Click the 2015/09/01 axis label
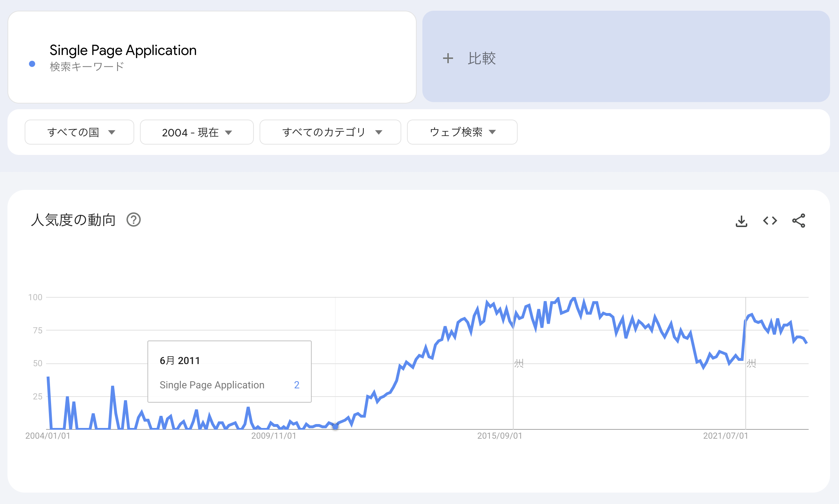839x504 pixels. (499, 435)
